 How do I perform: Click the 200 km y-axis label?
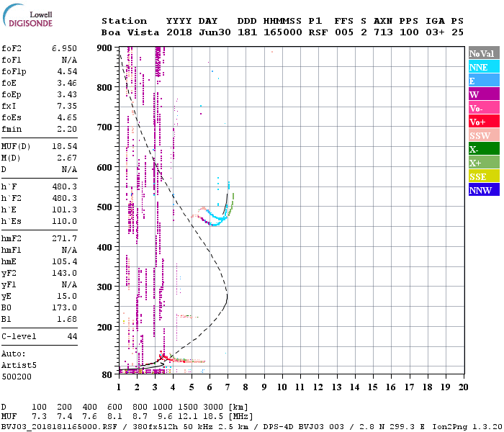[104, 327]
